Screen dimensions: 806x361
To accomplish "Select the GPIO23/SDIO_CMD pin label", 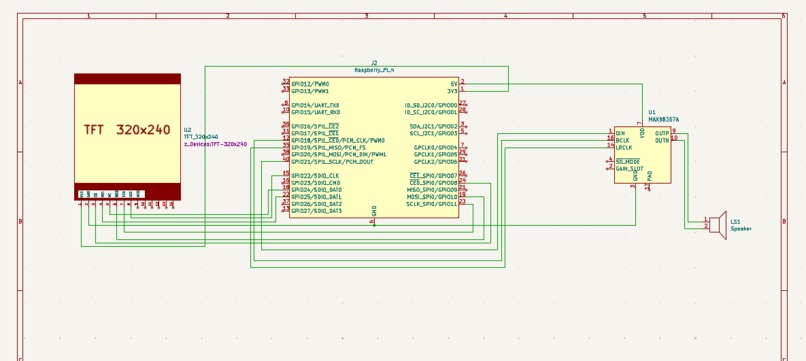I will click(x=315, y=183).
